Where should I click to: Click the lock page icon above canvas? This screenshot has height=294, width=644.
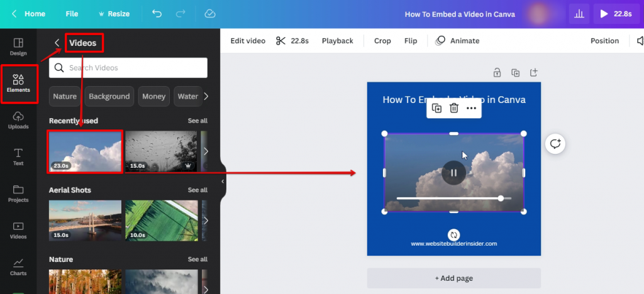click(497, 73)
